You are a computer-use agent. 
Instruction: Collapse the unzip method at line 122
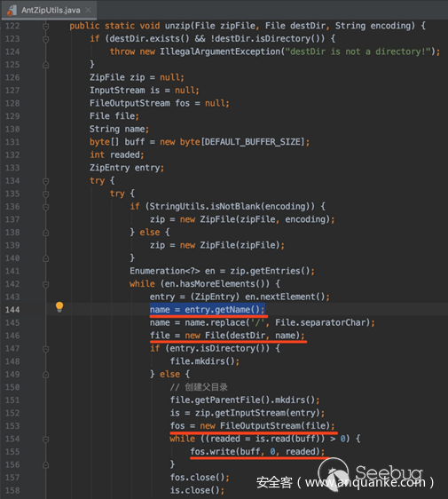[x=46, y=26]
